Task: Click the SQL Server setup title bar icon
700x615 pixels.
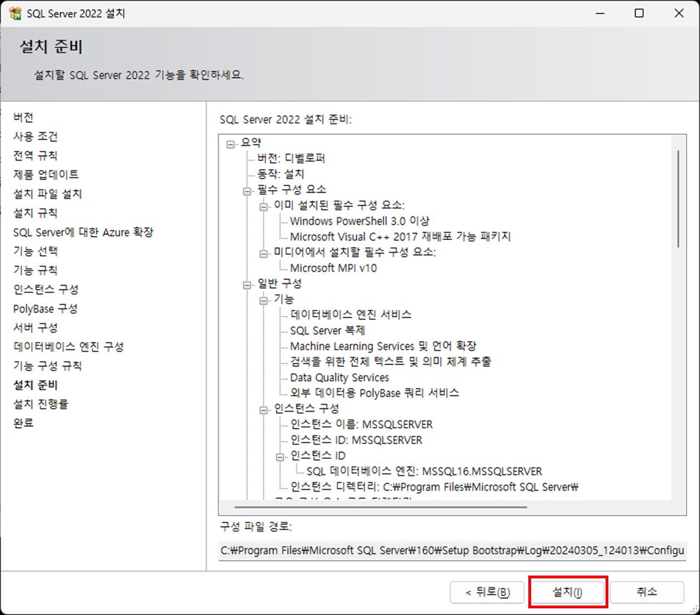Action: tap(15, 13)
